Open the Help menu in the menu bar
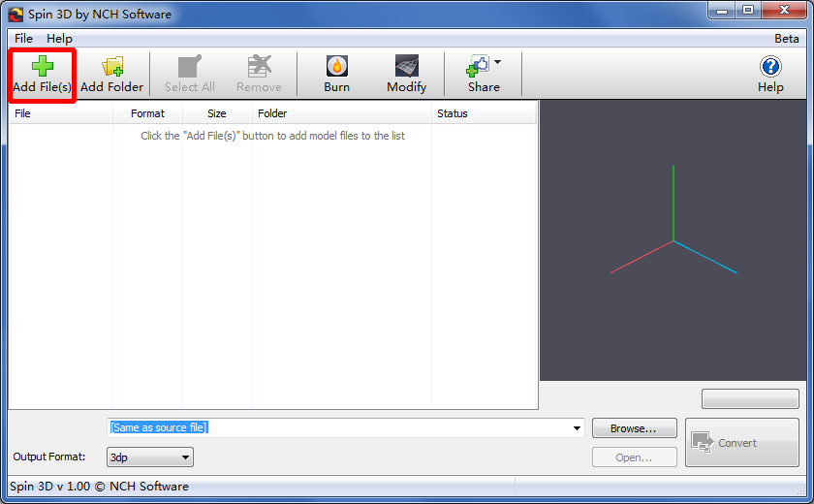 coord(59,39)
